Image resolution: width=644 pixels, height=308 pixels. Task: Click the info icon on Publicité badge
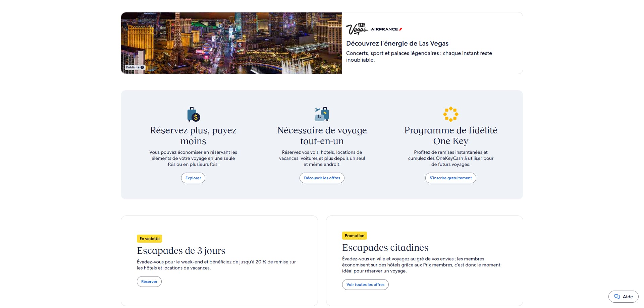(142, 67)
